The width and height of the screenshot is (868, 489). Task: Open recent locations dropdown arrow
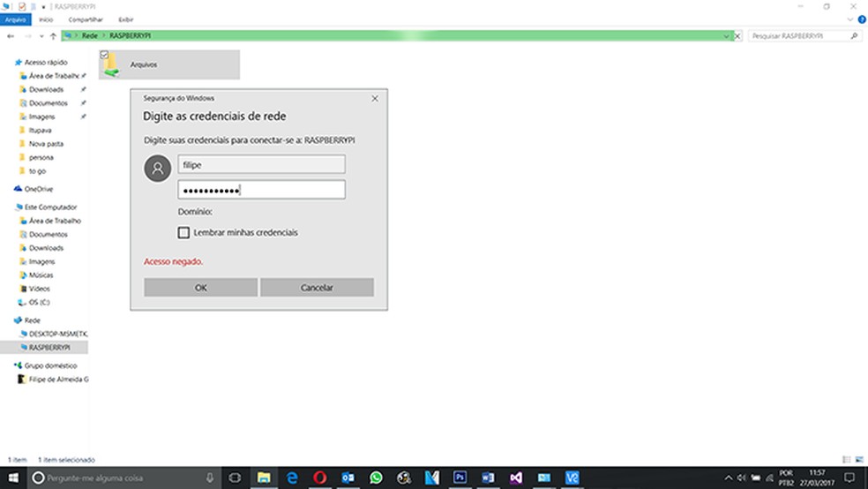[41, 36]
